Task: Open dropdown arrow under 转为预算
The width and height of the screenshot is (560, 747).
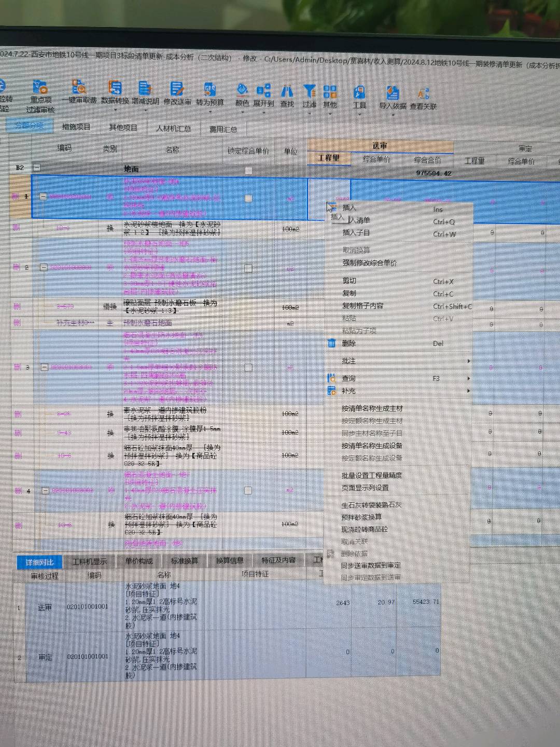Action: (209, 111)
